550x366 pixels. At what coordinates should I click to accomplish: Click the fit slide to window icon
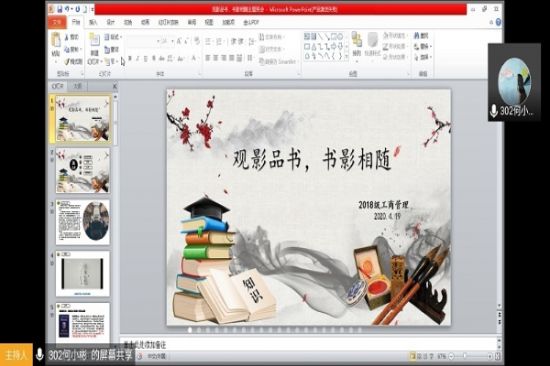pos(497,356)
